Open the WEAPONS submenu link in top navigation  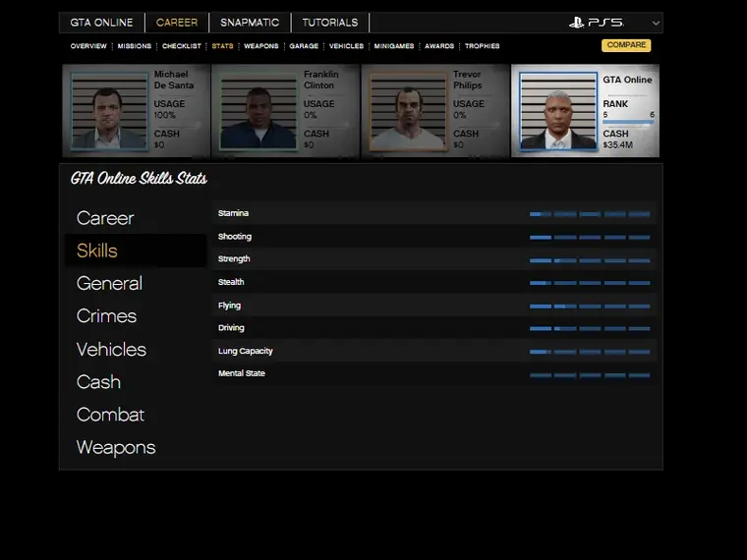click(x=261, y=46)
